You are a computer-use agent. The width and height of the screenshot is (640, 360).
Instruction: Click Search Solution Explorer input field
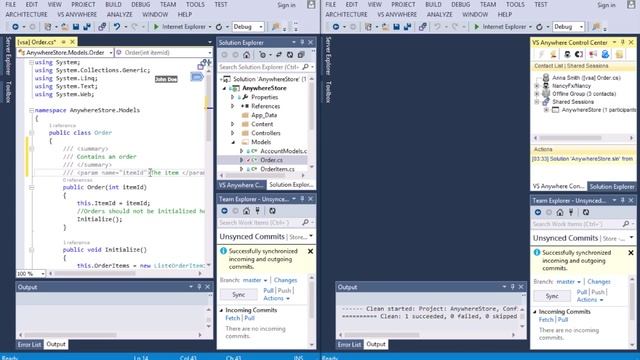[260, 67]
